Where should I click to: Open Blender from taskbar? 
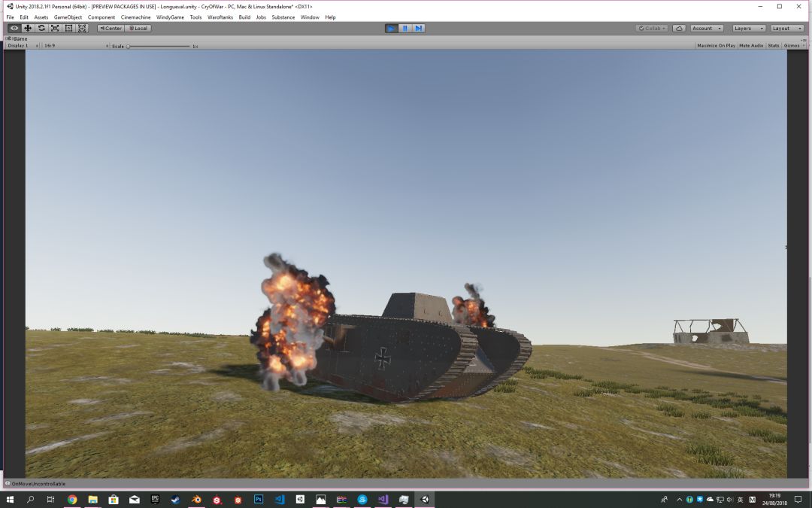196,500
